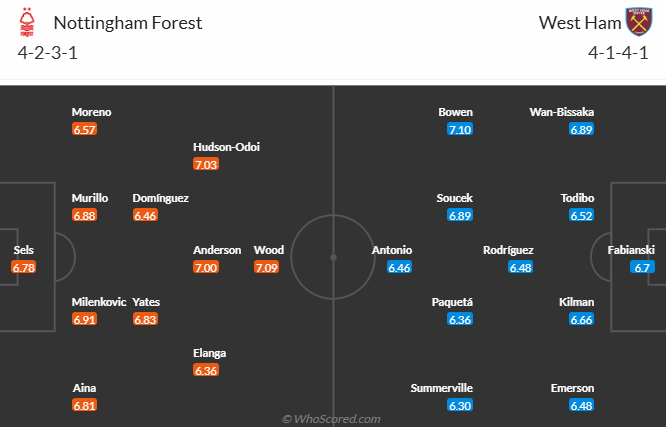
Task: Click the Nottingham Forest club crest
Action: 30,22
